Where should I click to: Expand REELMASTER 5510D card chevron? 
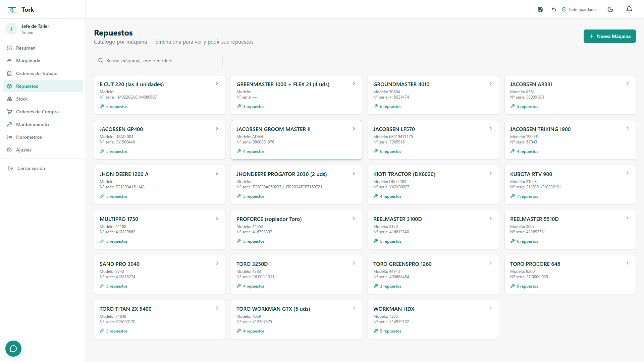(x=628, y=218)
